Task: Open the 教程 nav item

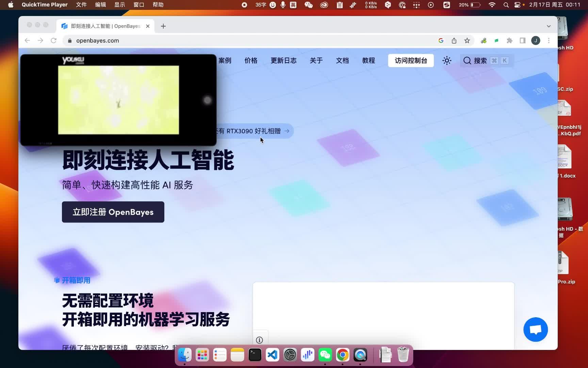Action: tap(369, 61)
